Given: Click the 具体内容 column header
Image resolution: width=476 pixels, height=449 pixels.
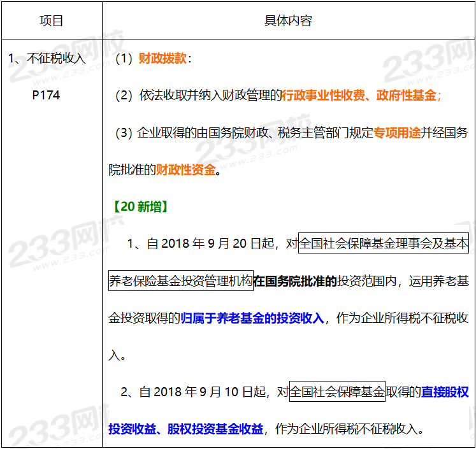Looking at the screenshot, I should point(288,20).
